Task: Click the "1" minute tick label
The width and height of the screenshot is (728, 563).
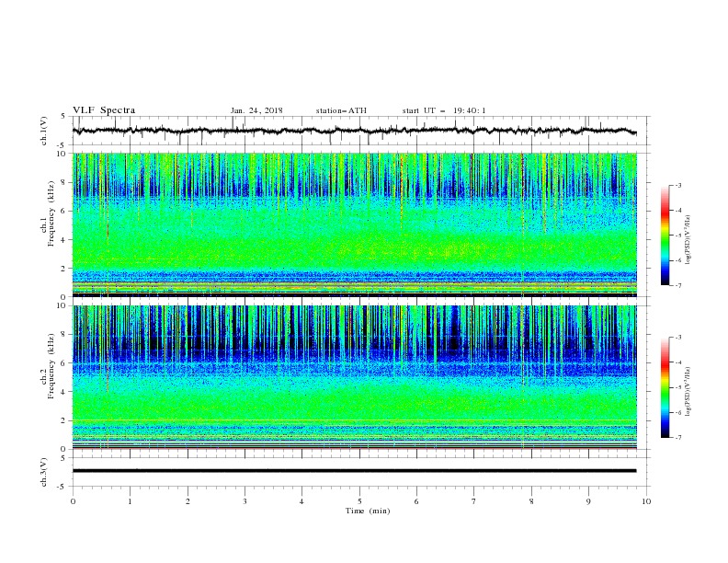Action: [130, 501]
